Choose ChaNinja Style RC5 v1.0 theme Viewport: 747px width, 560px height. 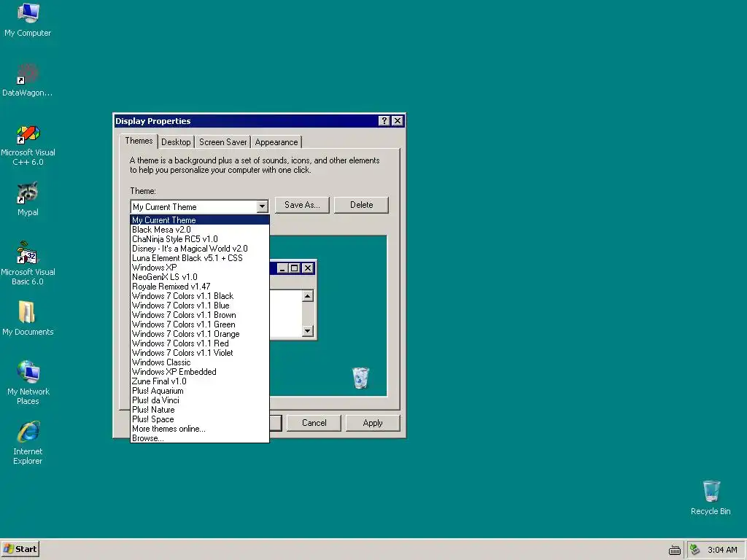[x=200, y=239]
